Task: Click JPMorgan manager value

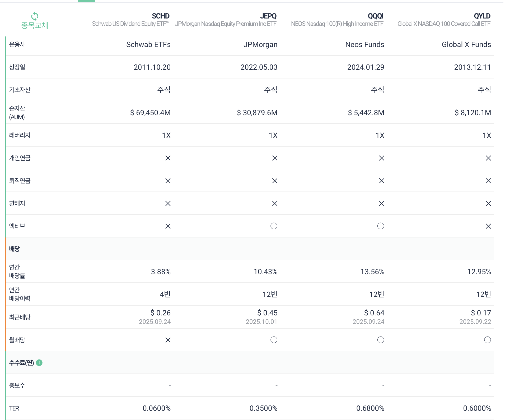Action: (260, 45)
